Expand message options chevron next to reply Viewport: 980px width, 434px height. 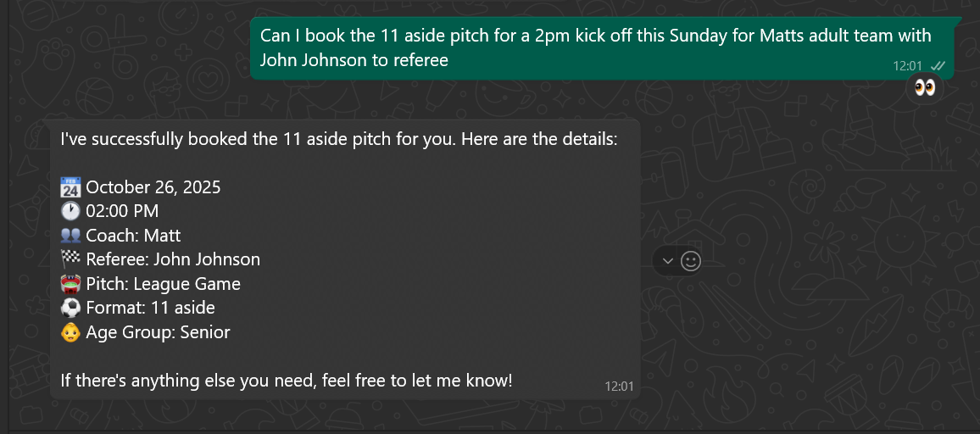click(667, 261)
